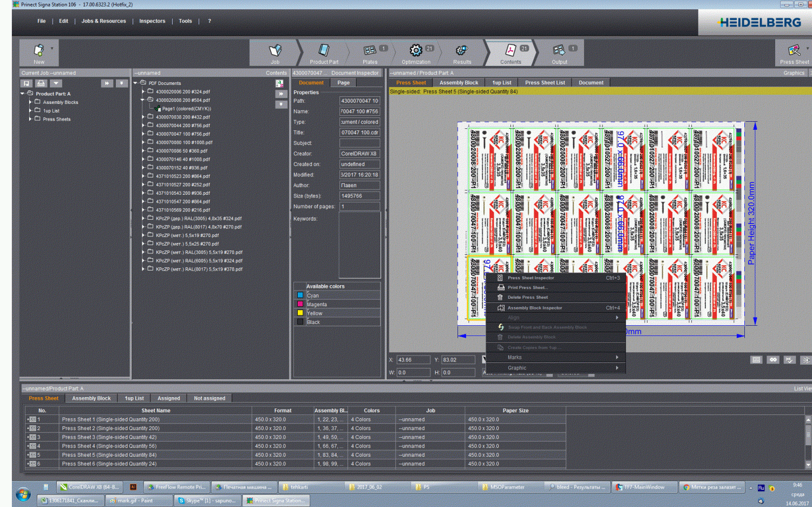This screenshot has height=507, width=812.
Task: Open the Jobs & Resources menu
Action: tap(103, 21)
